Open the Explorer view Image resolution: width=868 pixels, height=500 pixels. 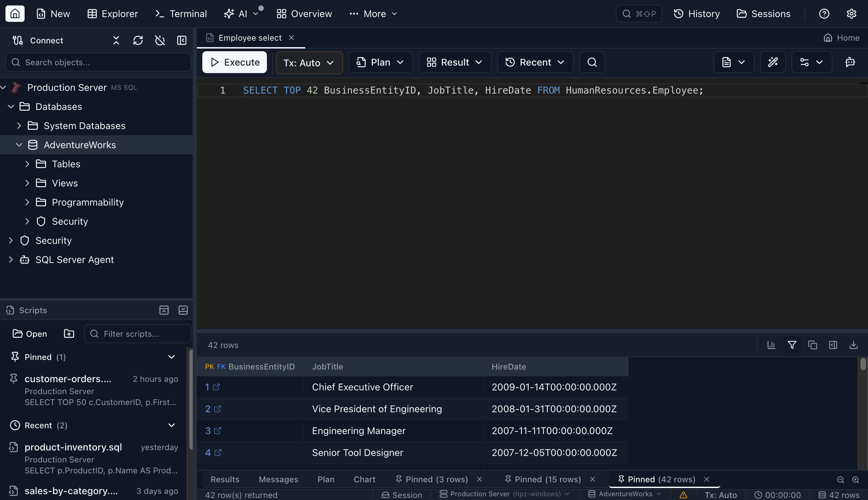pyautogui.click(x=112, y=14)
